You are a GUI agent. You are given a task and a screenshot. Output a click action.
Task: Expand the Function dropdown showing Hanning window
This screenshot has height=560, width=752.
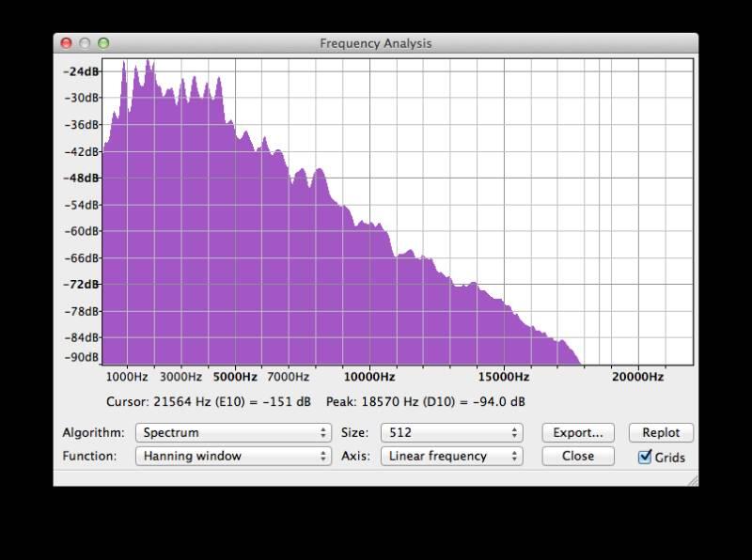[x=233, y=457]
